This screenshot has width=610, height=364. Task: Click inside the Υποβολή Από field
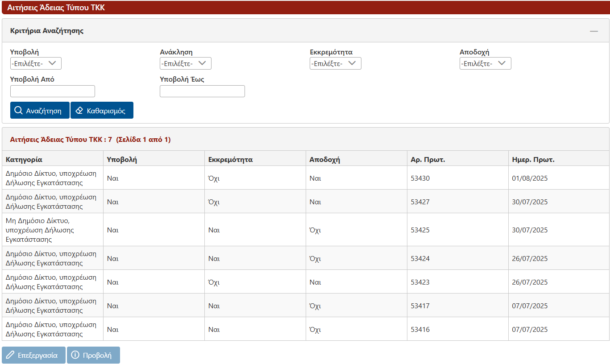click(x=52, y=91)
